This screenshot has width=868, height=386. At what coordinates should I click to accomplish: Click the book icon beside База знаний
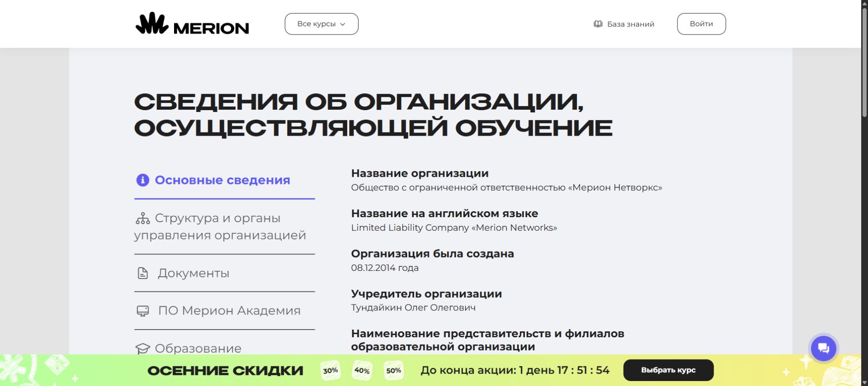point(598,24)
